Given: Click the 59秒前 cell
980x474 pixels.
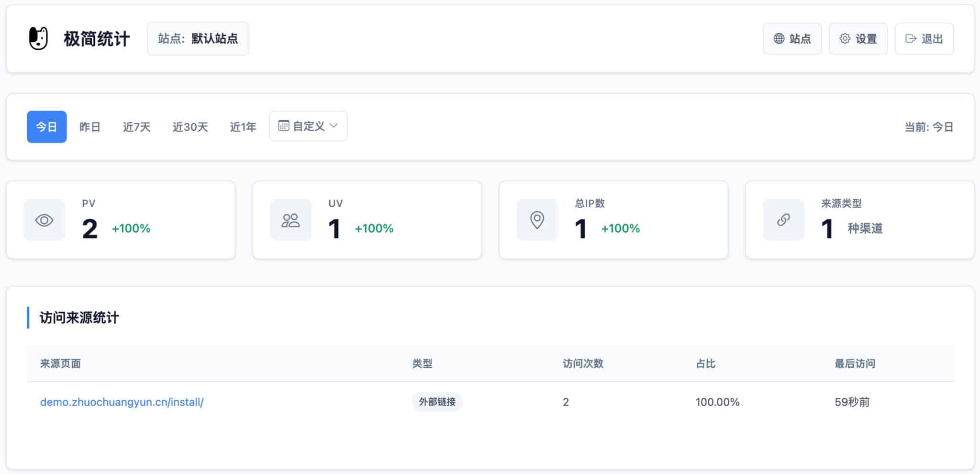Looking at the screenshot, I should [x=852, y=402].
